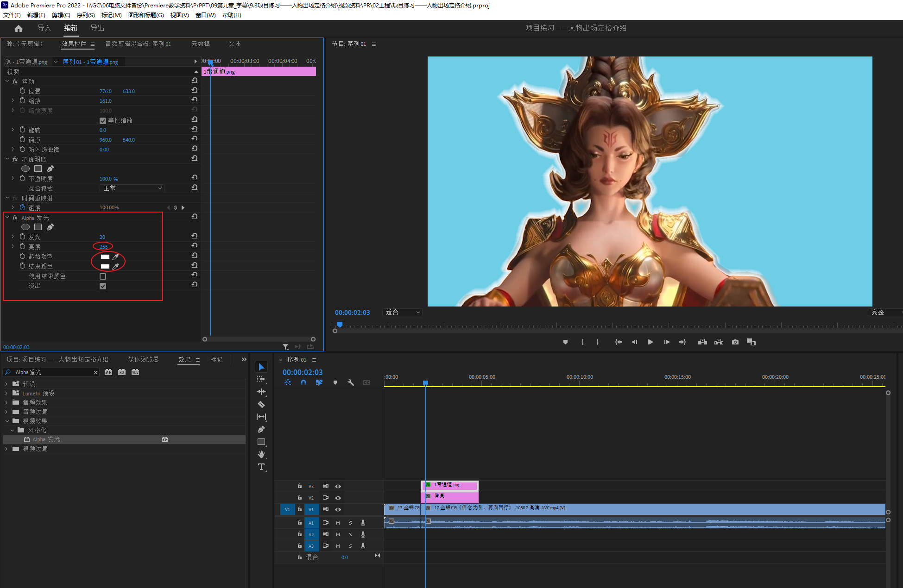Hide track V3 with eye icon
Screen dimensions: 903x588
(x=338, y=486)
